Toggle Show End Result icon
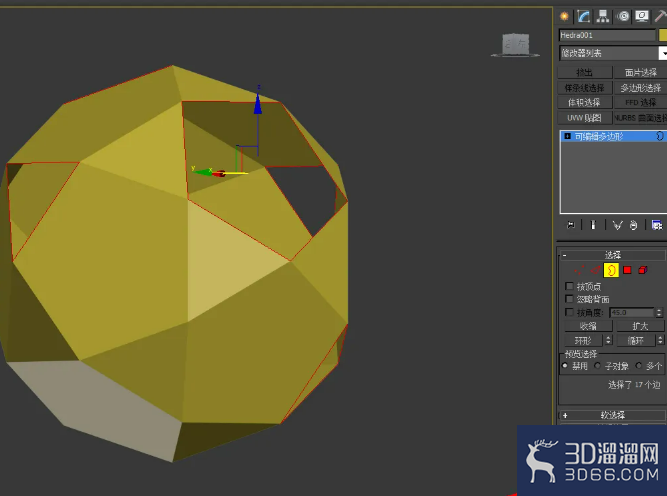667x496 pixels. pyautogui.click(x=593, y=225)
